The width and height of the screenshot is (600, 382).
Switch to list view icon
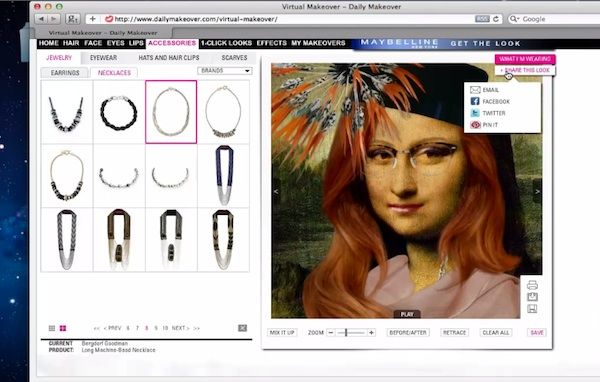point(52,328)
